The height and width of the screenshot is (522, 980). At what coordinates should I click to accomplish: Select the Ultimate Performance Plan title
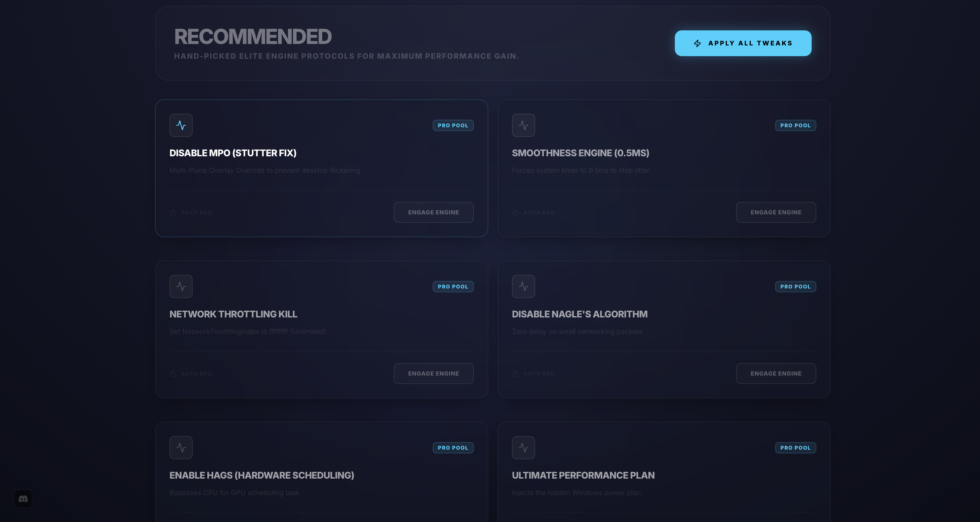tap(583, 475)
